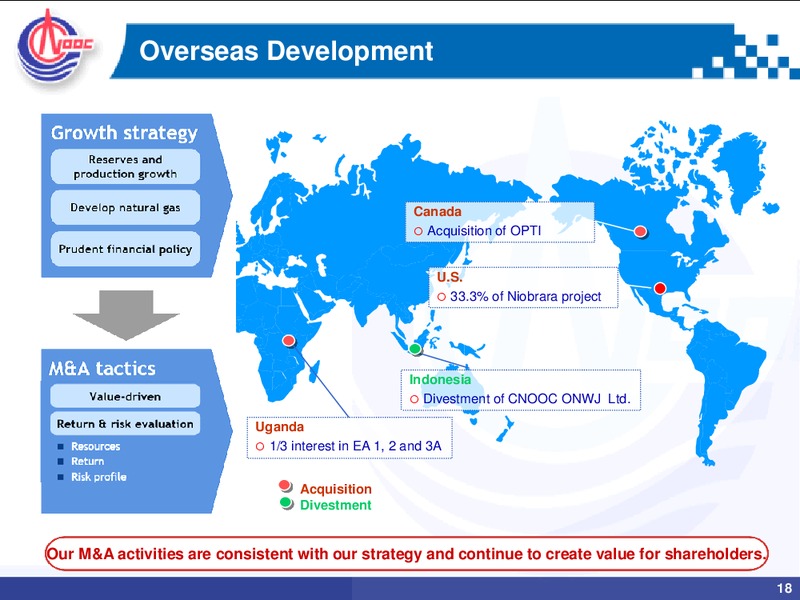Select 'Develop natural gas' box

(125, 208)
